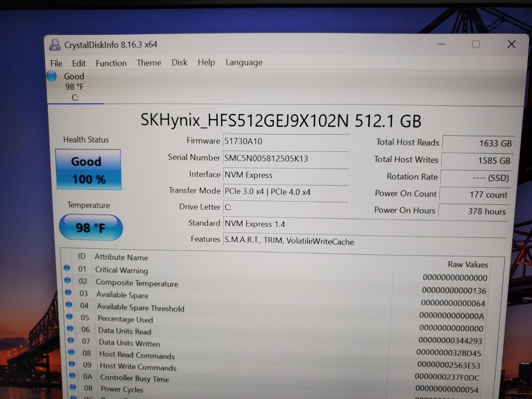Maximize the CrystalDiskInfo window
Viewport: 532px width, 399px height.
476,44
